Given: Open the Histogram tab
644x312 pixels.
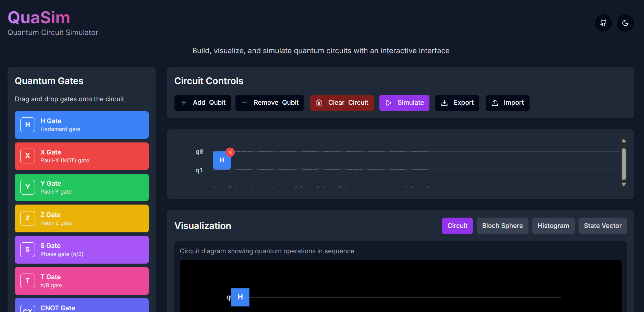Looking at the screenshot, I should click(x=553, y=226).
